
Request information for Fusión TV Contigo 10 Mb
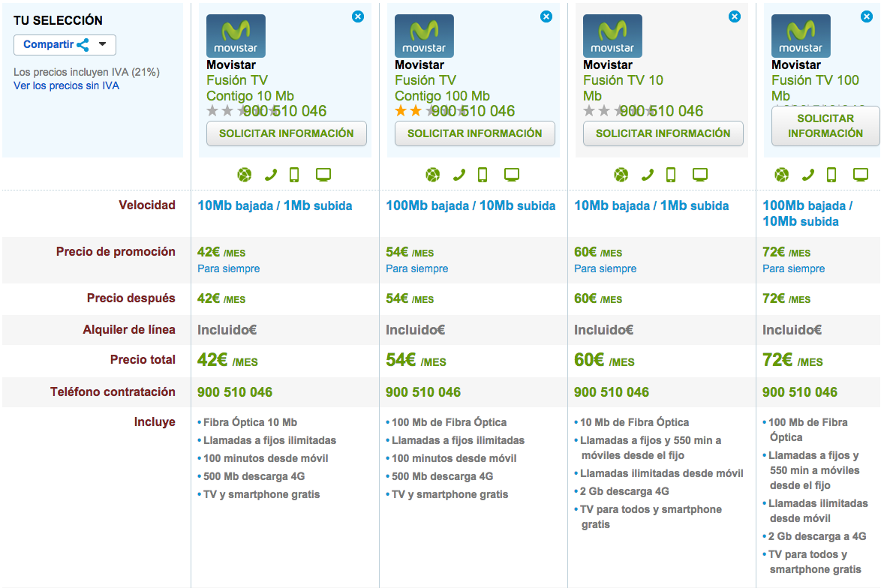pyautogui.click(x=287, y=133)
